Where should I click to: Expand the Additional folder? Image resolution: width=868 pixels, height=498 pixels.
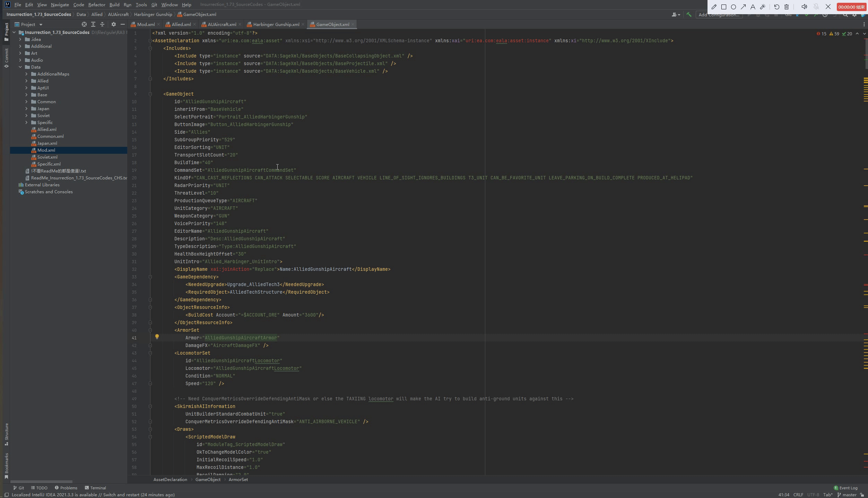pos(20,46)
